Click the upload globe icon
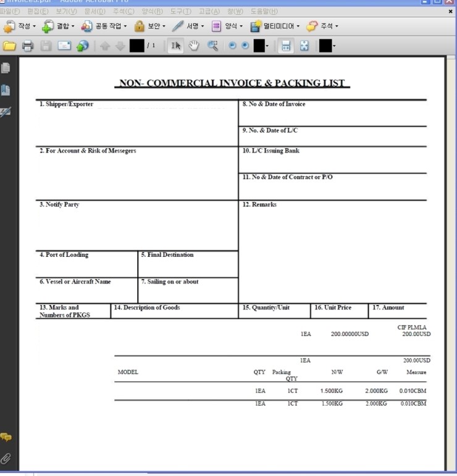457x476 pixels. 82,46
